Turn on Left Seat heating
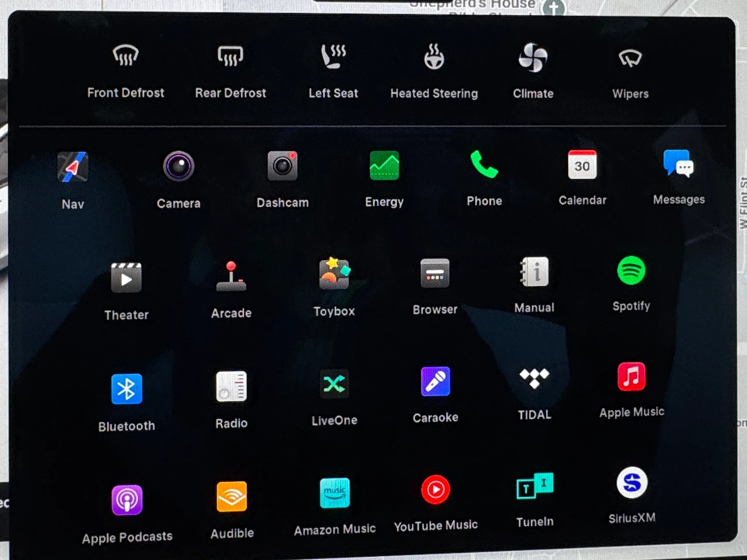 pyautogui.click(x=333, y=56)
